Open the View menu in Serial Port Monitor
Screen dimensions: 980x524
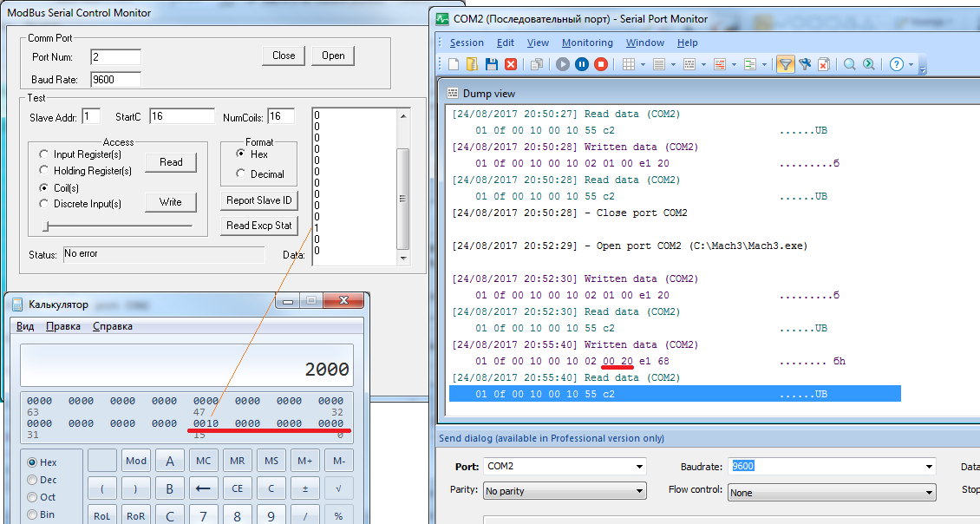tap(538, 43)
